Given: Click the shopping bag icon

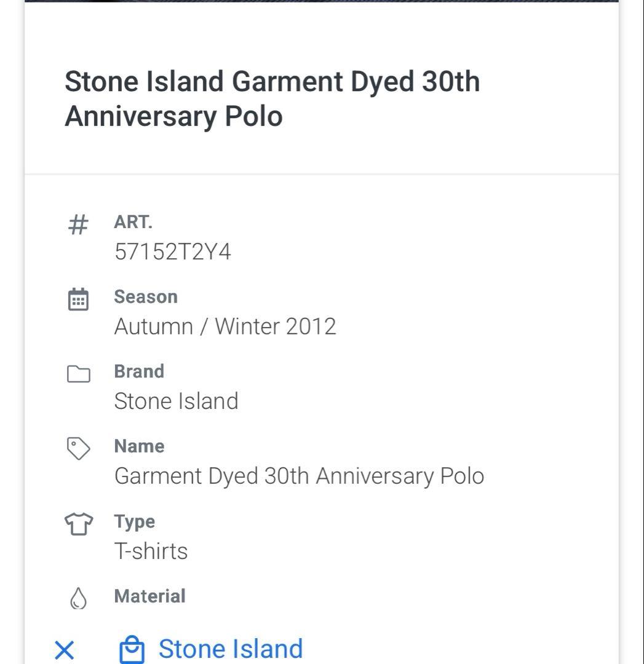Looking at the screenshot, I should [x=132, y=650].
